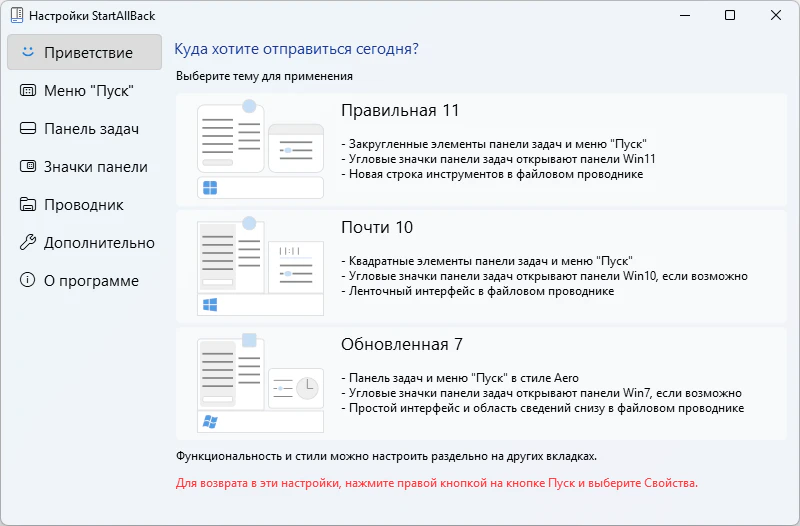Click the Обновленная 7 preview thumbnail
800x526 pixels.
point(260,383)
